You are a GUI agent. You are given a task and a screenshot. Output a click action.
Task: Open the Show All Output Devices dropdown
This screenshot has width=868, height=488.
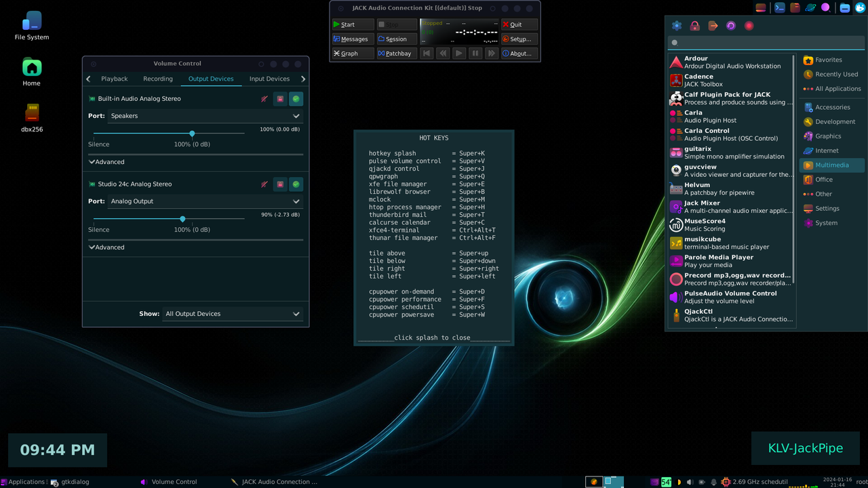click(233, 314)
